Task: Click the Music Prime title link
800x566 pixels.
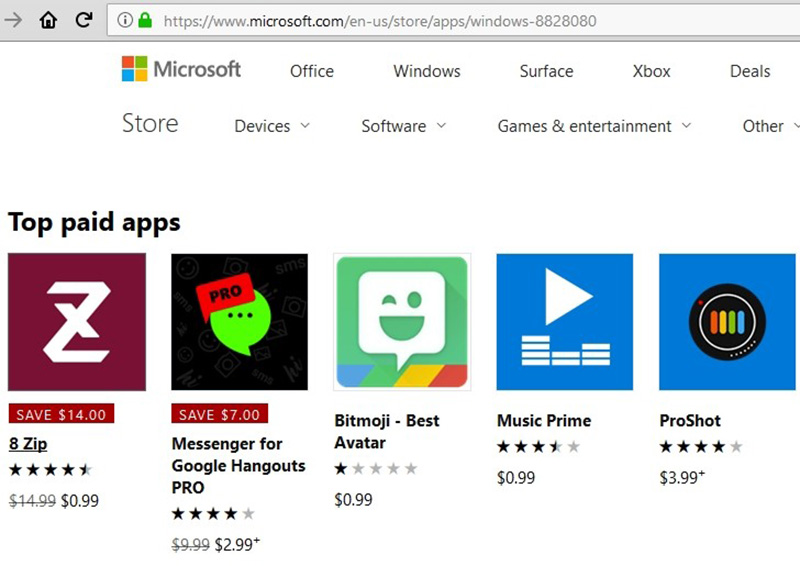Action: (544, 421)
